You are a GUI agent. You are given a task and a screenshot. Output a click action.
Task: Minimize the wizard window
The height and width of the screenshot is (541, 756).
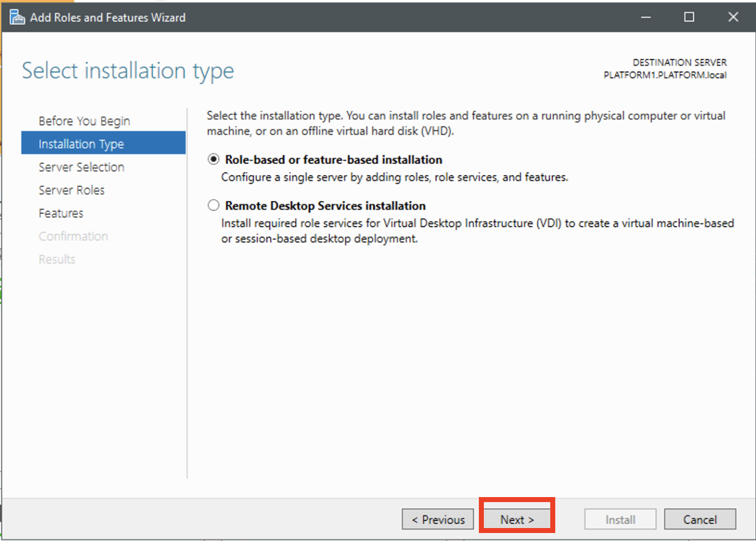click(x=646, y=17)
